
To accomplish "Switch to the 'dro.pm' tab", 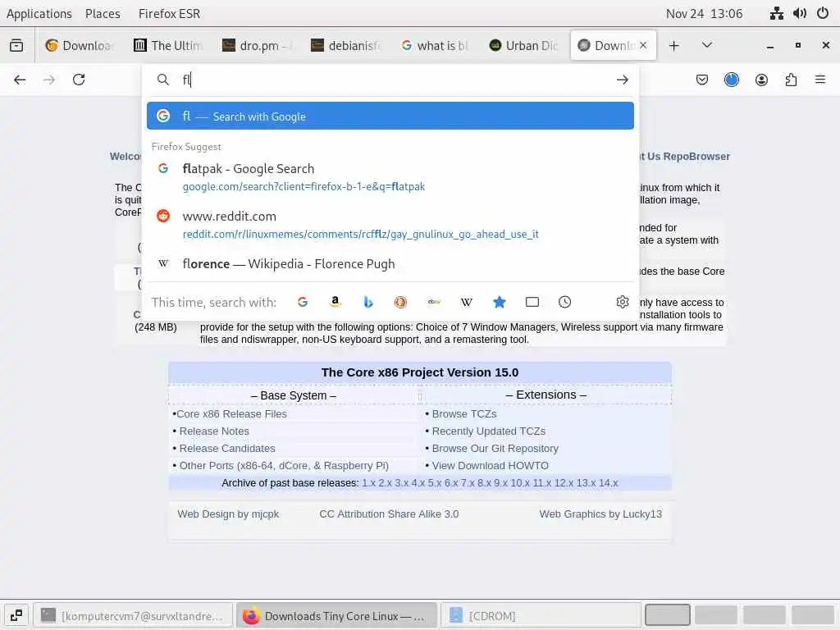I will (x=257, y=46).
